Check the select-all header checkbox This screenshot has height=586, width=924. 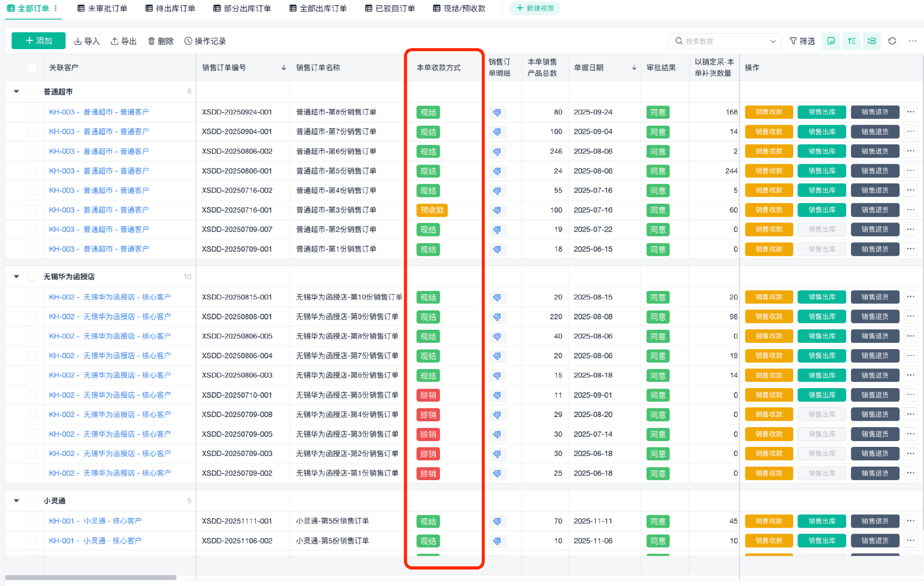click(32, 67)
